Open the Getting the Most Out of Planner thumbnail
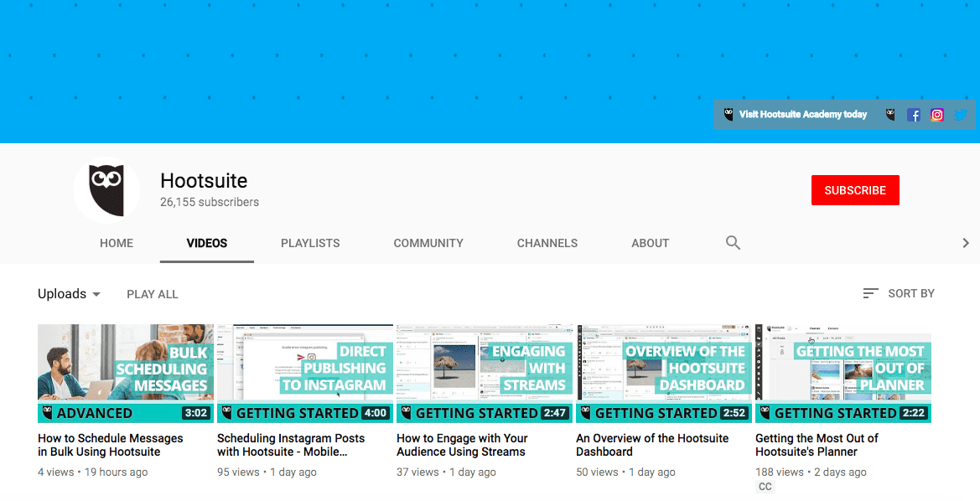 [x=843, y=374]
